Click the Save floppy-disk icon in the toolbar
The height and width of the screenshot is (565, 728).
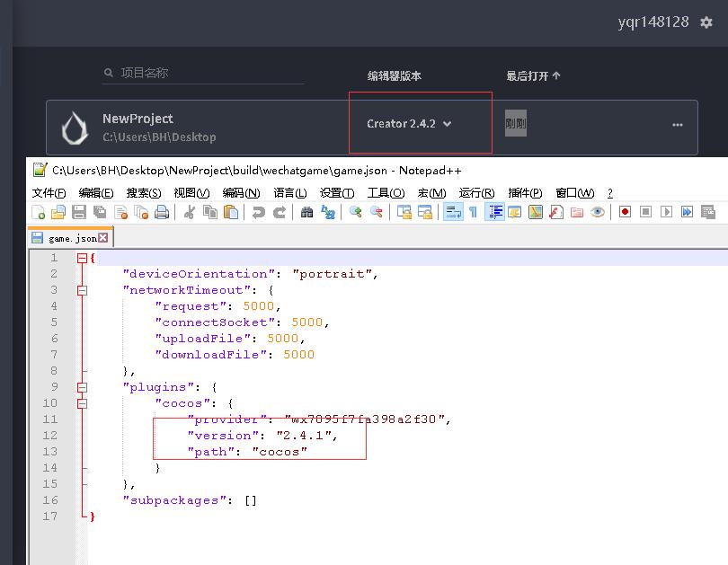(x=79, y=212)
